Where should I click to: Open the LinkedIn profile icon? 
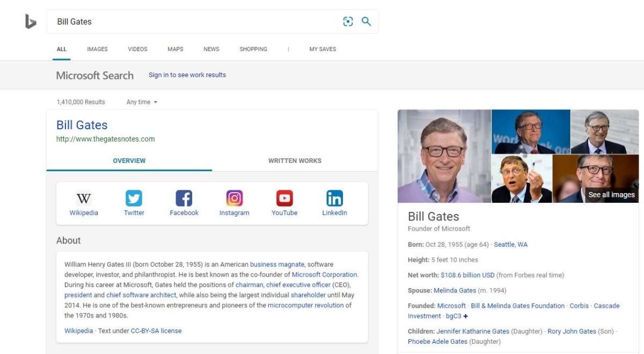point(334,198)
